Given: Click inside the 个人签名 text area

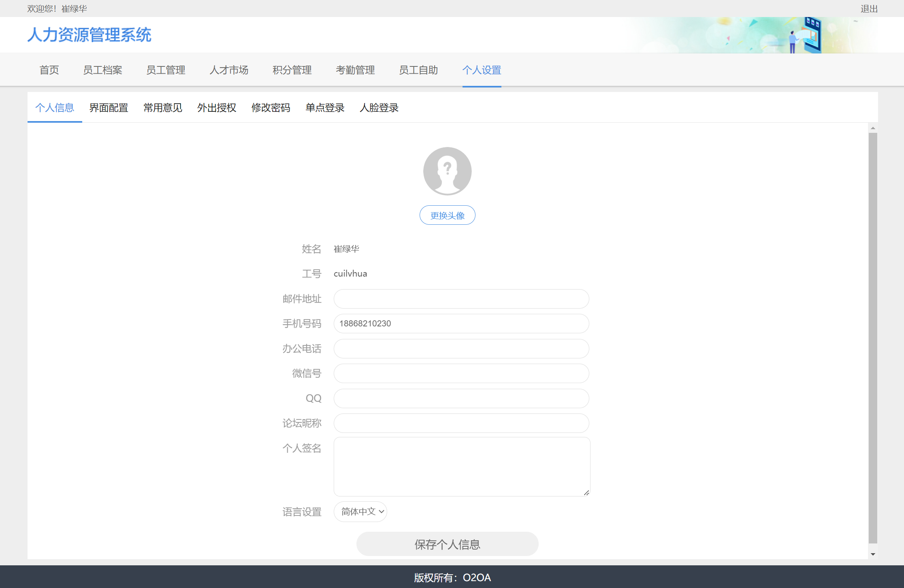Looking at the screenshot, I should coord(461,467).
